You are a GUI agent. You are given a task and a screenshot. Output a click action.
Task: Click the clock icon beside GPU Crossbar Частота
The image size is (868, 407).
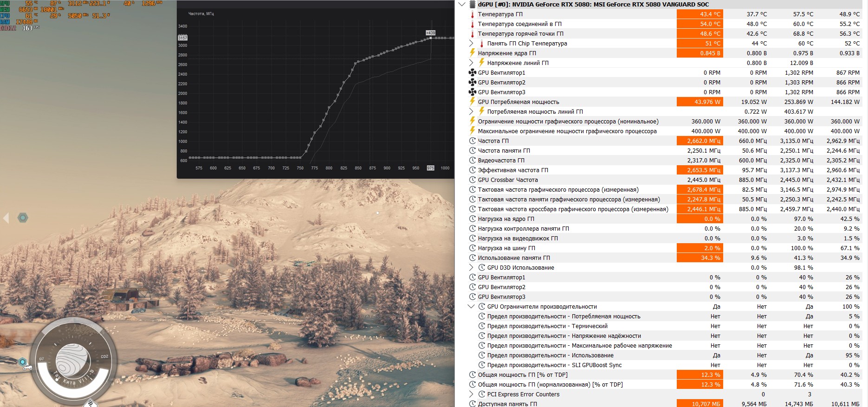(x=473, y=180)
